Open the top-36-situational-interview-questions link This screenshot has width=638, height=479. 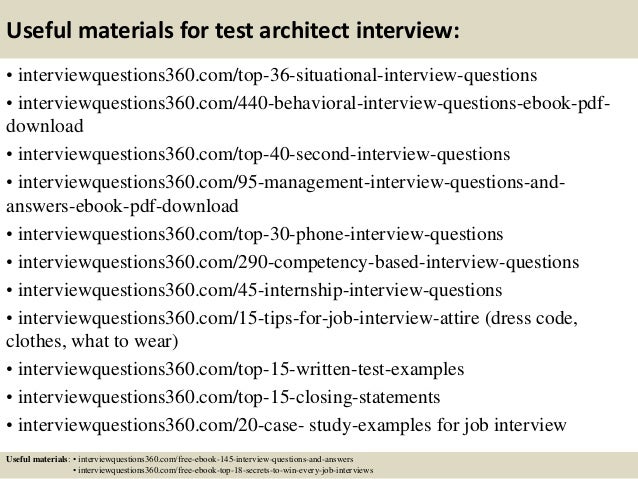click(277, 76)
